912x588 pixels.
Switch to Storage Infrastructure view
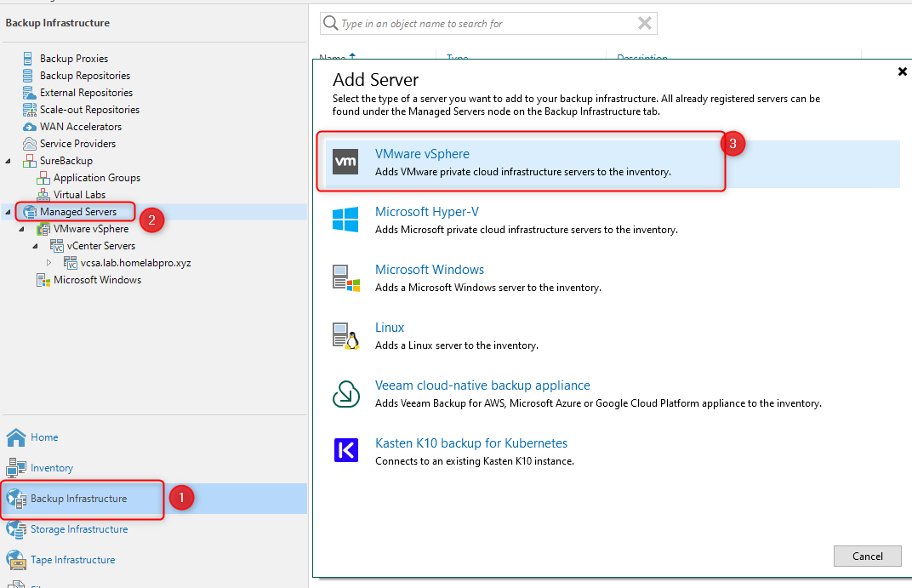[78, 529]
